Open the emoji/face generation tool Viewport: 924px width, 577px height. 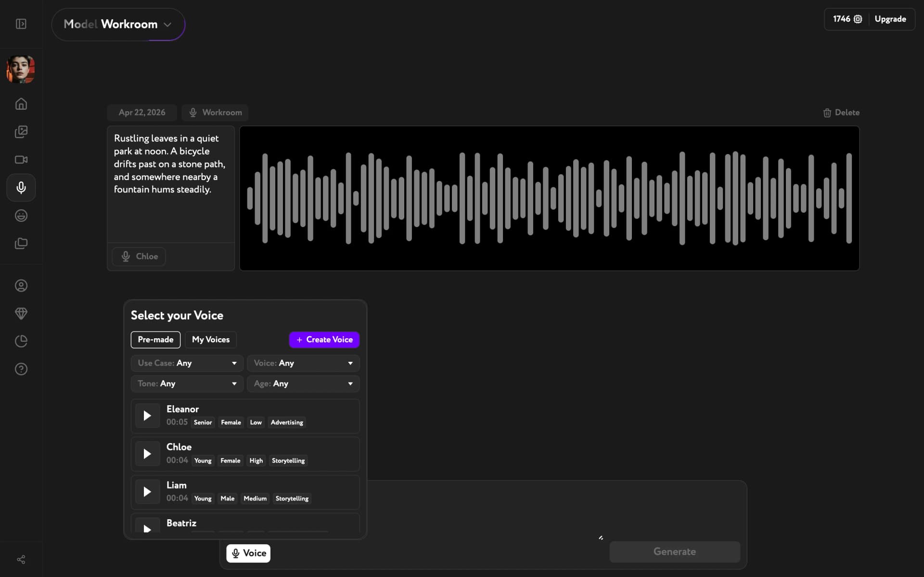point(21,215)
